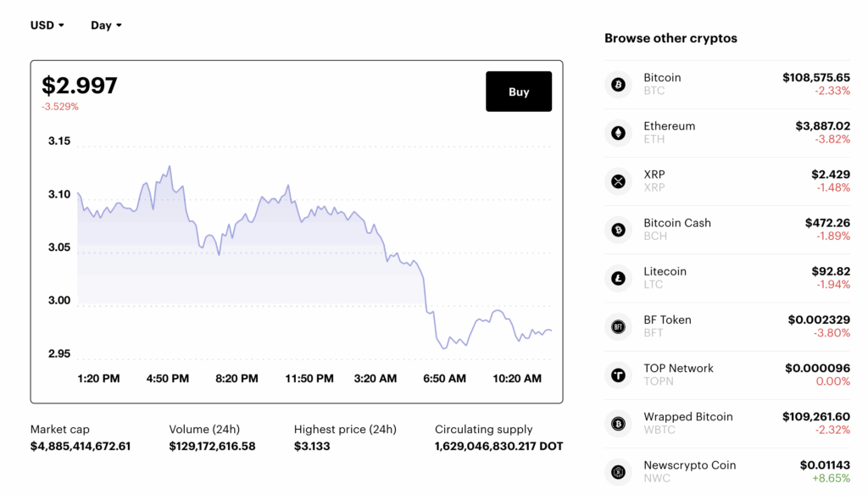Open the Litecoin coin icon
Image resolution: width=868 pixels, height=495 pixels.
click(618, 278)
